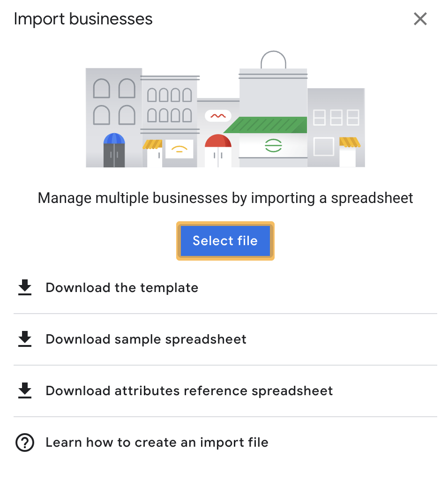
Task: Click the X icon to close Import businesses
Action: coord(420,19)
